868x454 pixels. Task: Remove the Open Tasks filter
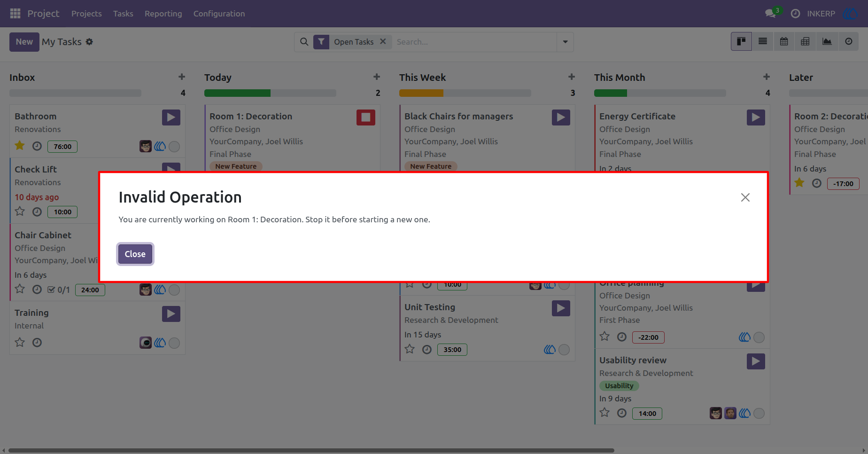[x=383, y=41]
